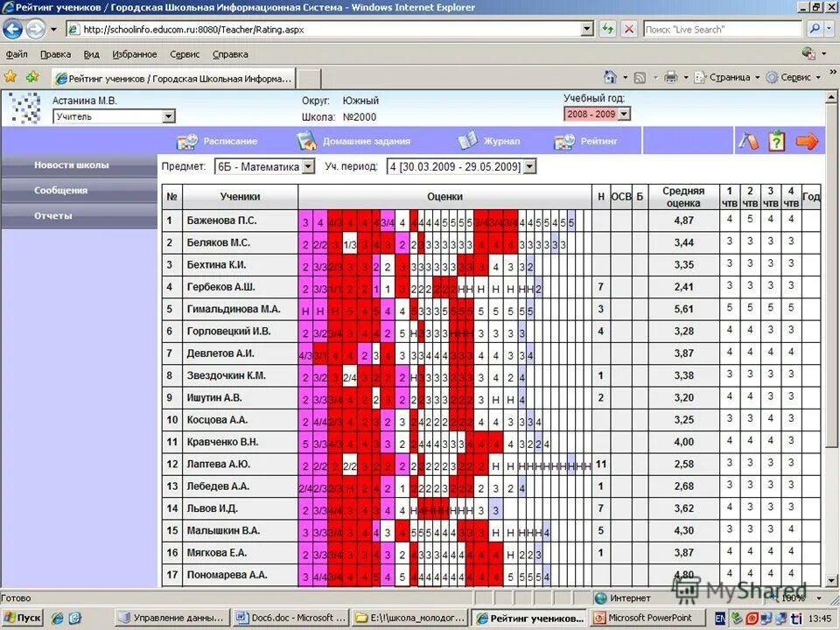The image size is (840, 630).
Task: Click the browser Back arrow button
Action: click(x=12, y=29)
